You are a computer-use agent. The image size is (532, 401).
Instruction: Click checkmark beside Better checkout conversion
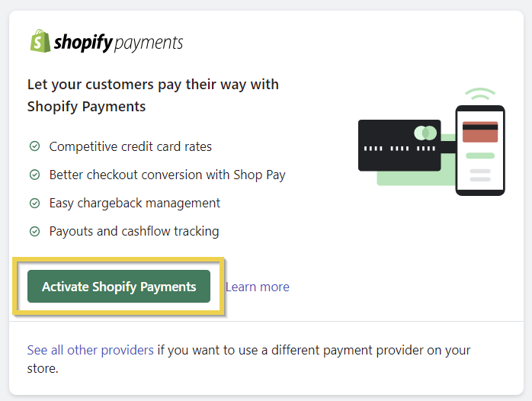pyautogui.click(x=34, y=175)
